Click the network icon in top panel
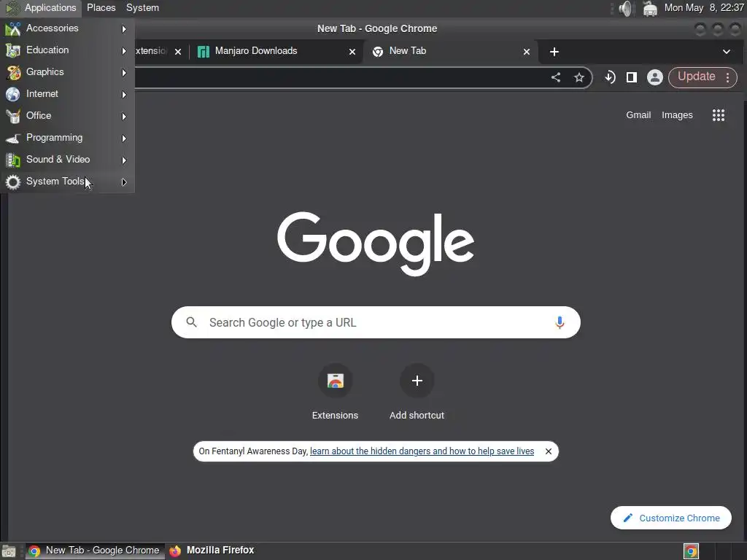The width and height of the screenshot is (747, 560). 650,8
